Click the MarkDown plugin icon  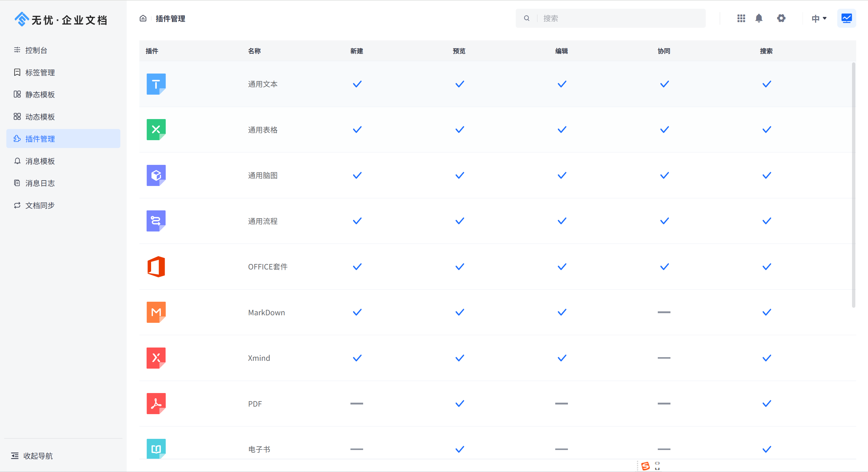[x=156, y=312]
